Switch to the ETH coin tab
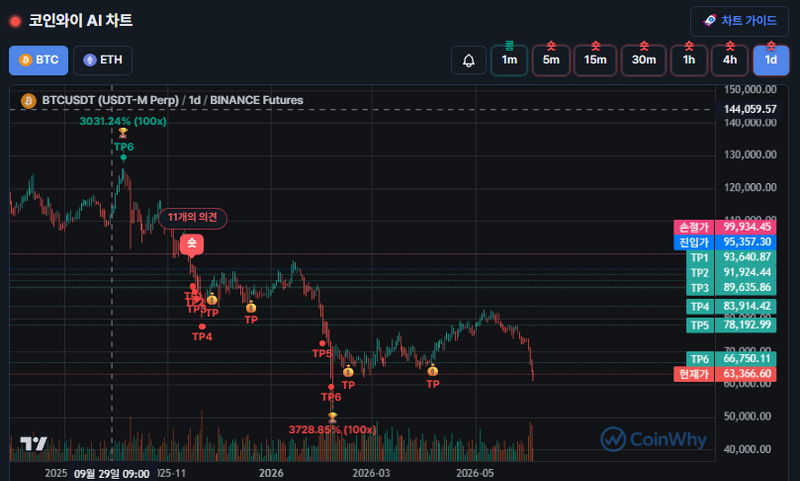The width and height of the screenshot is (800, 481). point(103,60)
